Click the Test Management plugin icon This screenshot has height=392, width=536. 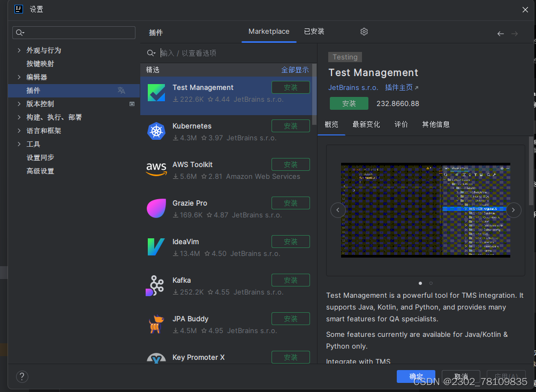point(156,93)
